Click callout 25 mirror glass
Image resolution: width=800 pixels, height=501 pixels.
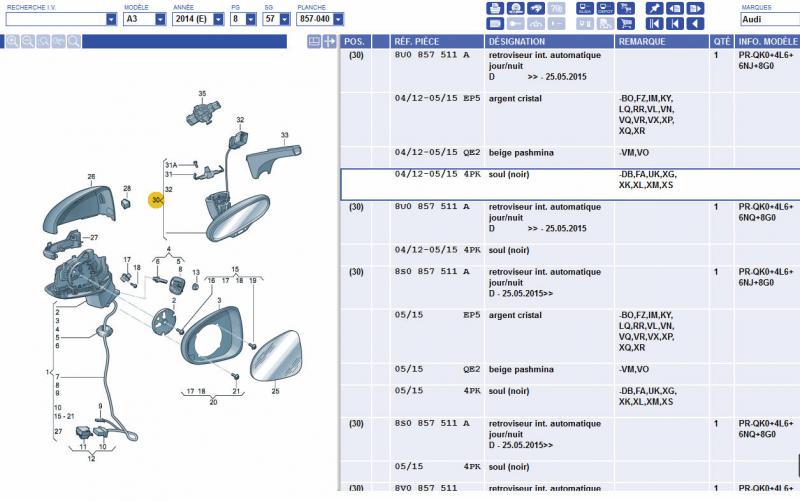click(x=275, y=391)
